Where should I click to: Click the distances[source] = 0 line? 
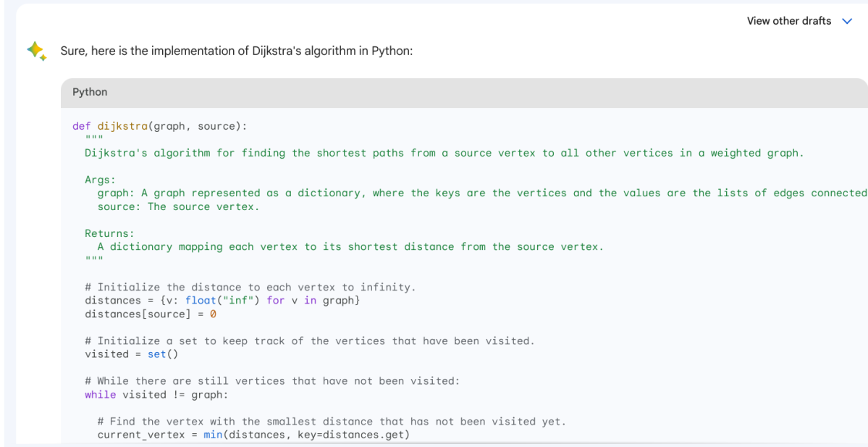[151, 314]
